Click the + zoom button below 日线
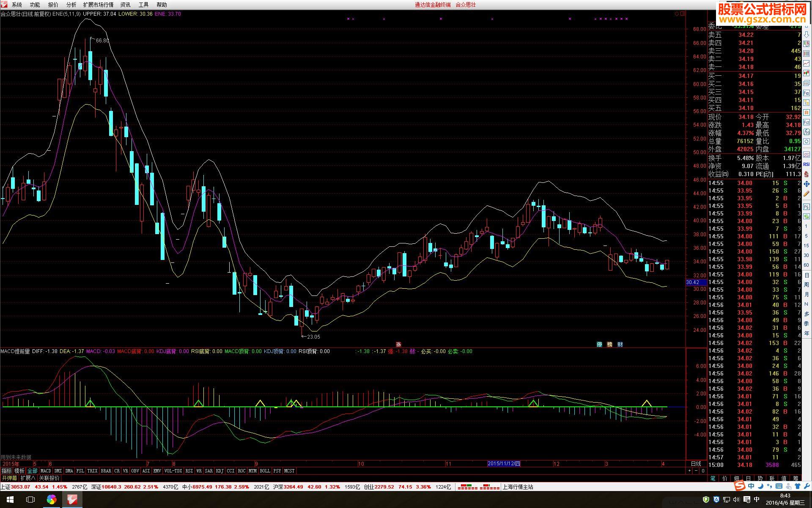Screen dimensions: 812x508 point(689,471)
